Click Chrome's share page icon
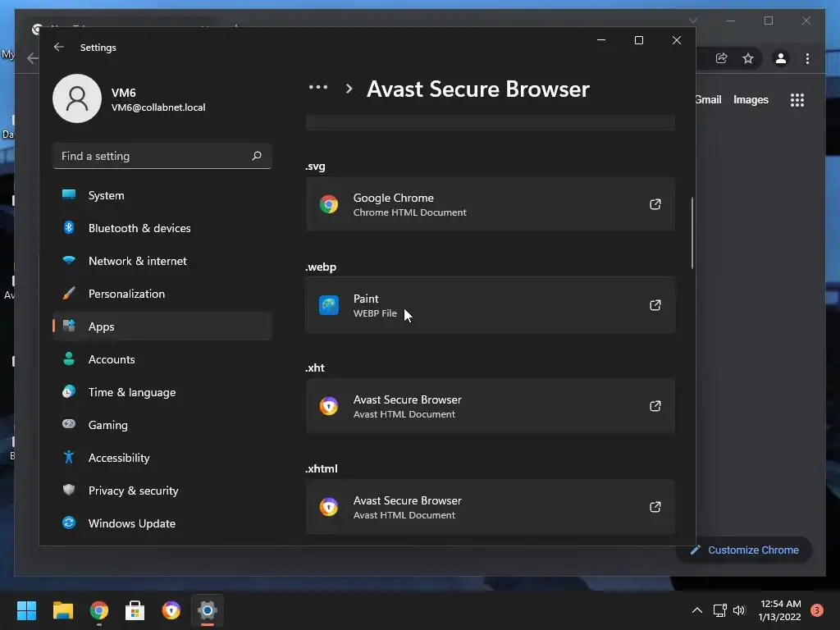This screenshot has width=840, height=630. pos(722,58)
